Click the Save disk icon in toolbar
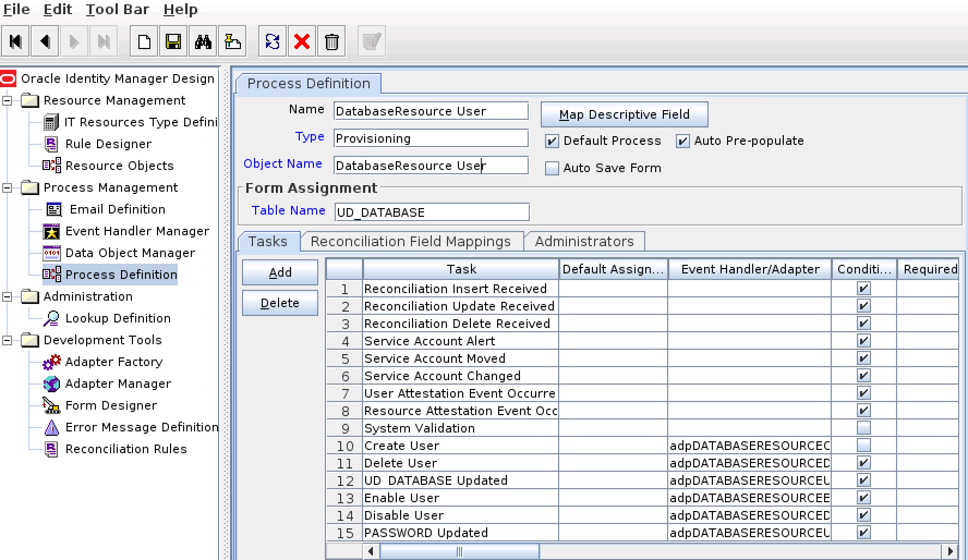 tap(173, 41)
